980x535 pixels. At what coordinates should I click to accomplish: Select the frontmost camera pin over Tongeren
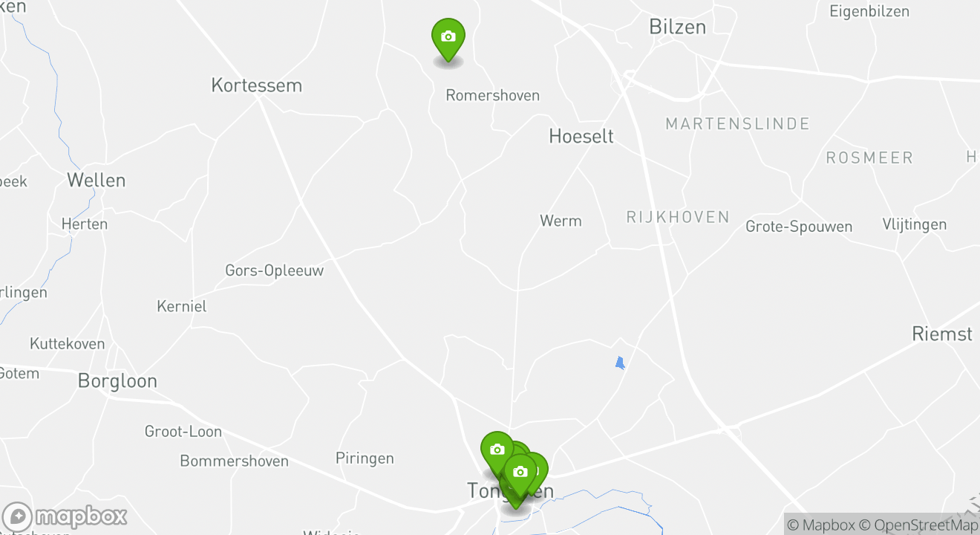pyautogui.click(x=520, y=474)
